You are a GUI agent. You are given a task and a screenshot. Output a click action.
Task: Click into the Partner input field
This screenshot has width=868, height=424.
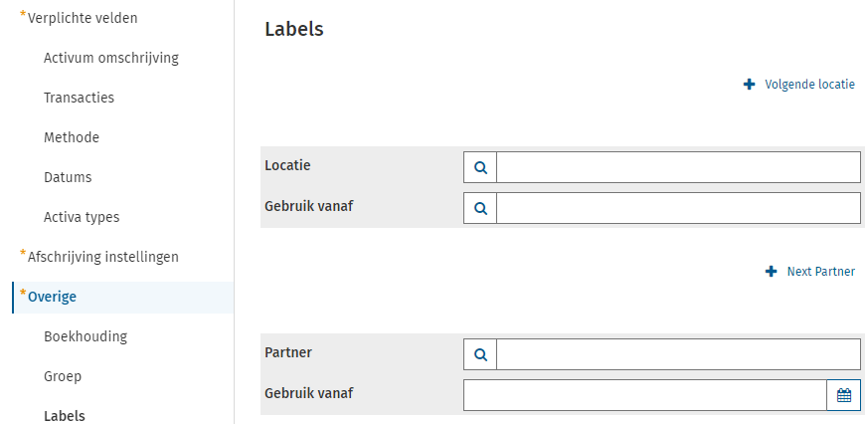tap(678, 354)
